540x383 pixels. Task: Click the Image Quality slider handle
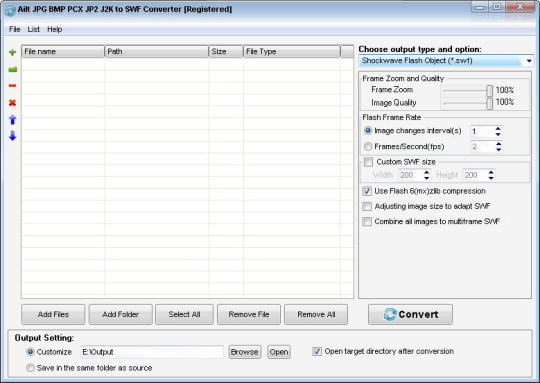coord(489,104)
